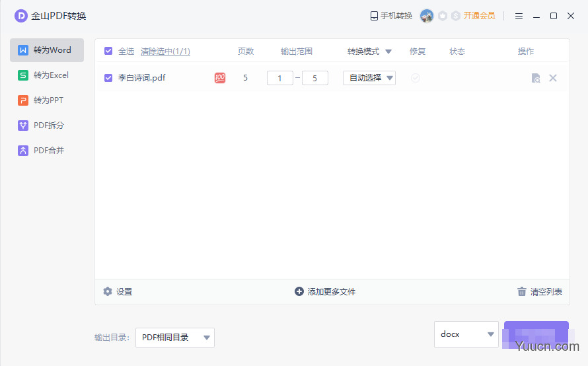Click 清除选中(1/1) link
Viewport: 588px width, 366px height.
pyautogui.click(x=165, y=52)
